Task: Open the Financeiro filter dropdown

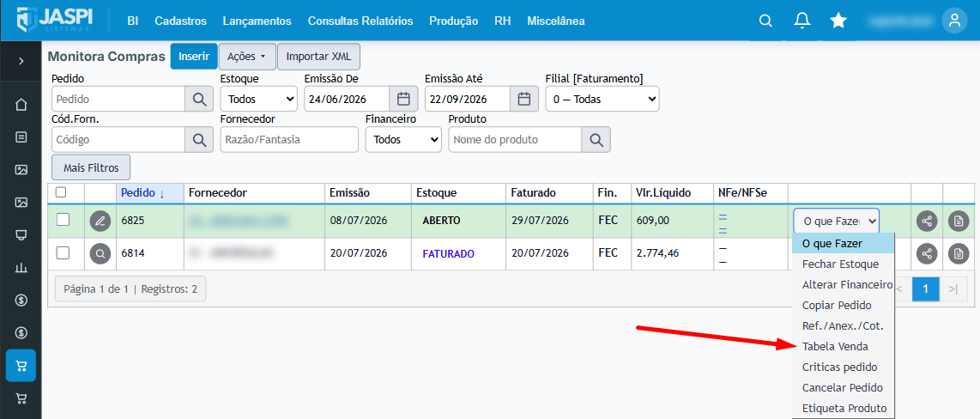Action: (x=403, y=139)
